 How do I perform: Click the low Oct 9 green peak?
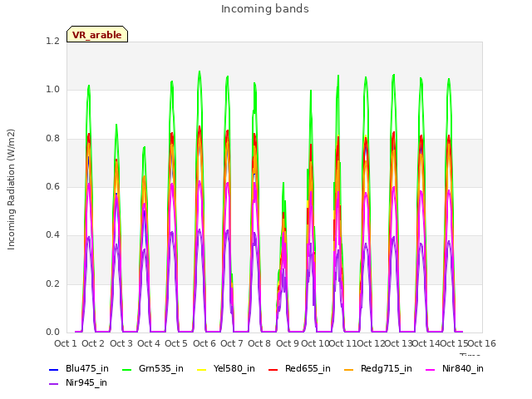coord(283,183)
